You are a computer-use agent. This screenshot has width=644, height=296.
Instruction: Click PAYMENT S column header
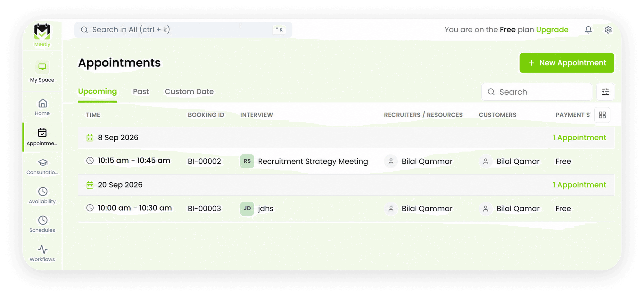[x=573, y=115]
